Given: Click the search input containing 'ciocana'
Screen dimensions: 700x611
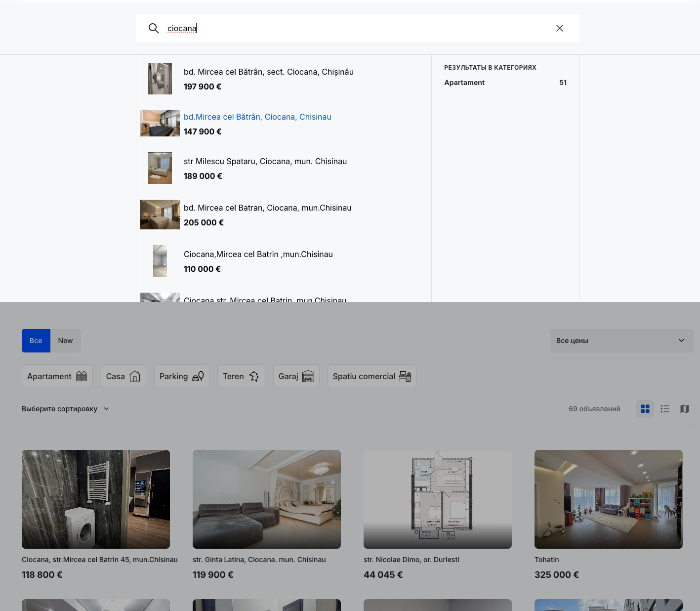Looking at the screenshot, I should pyautogui.click(x=358, y=28).
